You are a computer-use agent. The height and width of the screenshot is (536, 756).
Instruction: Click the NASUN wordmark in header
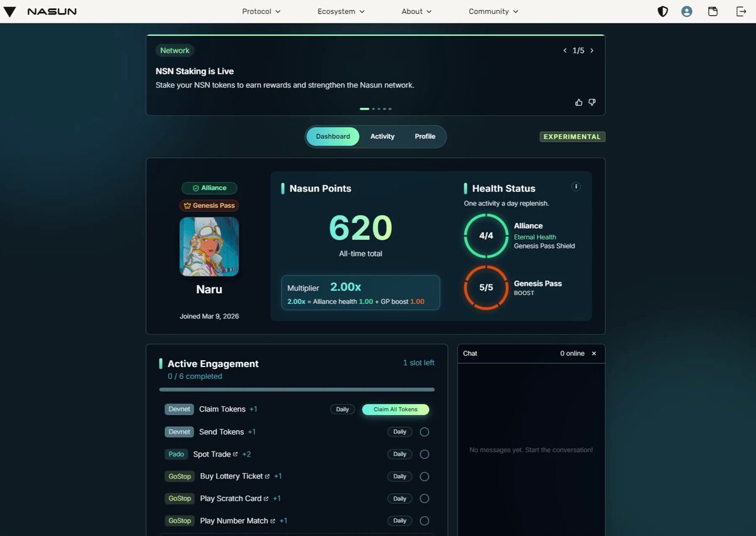point(53,12)
